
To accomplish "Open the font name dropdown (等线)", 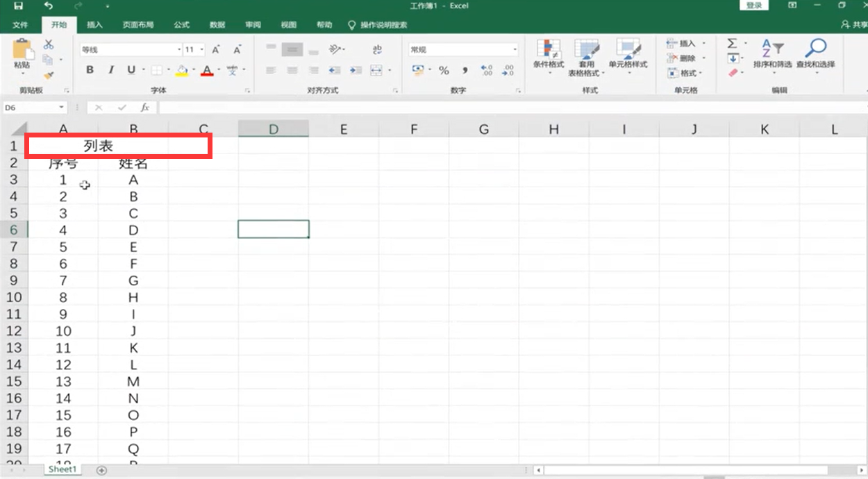I will click(x=178, y=50).
